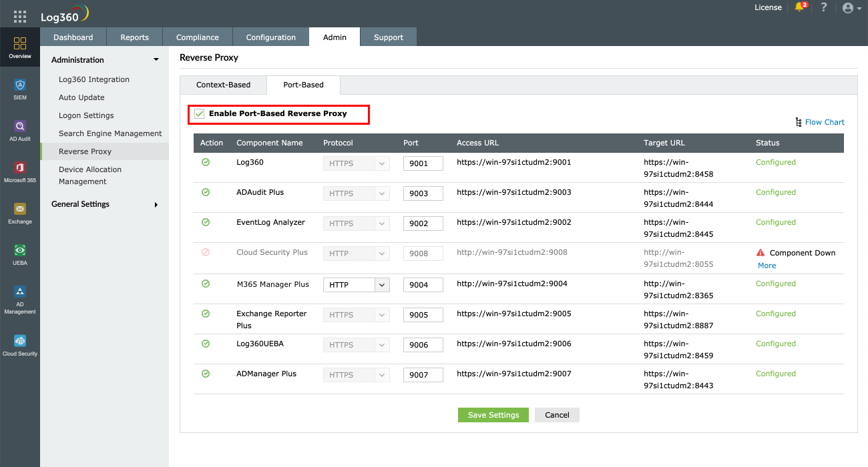Open the Flow Chart link

825,122
